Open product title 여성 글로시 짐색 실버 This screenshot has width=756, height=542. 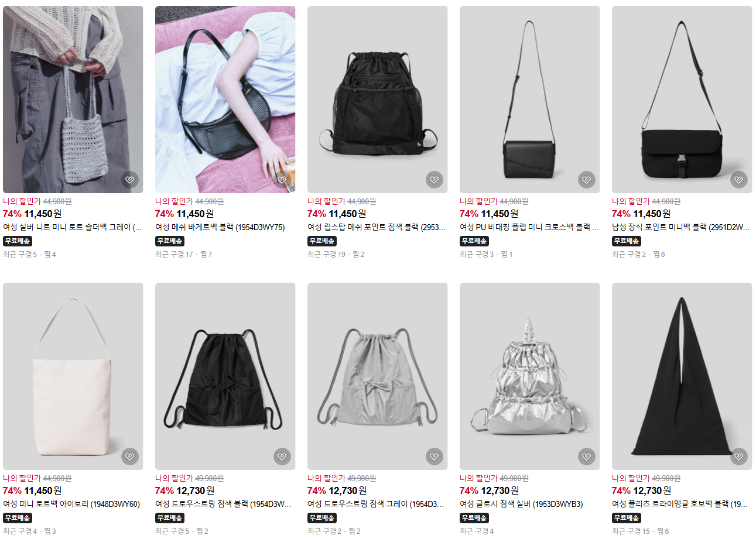[x=521, y=504]
